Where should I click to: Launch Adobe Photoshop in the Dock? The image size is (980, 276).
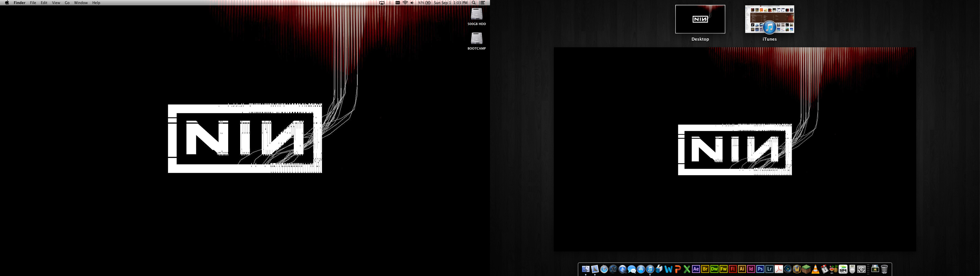pyautogui.click(x=761, y=269)
